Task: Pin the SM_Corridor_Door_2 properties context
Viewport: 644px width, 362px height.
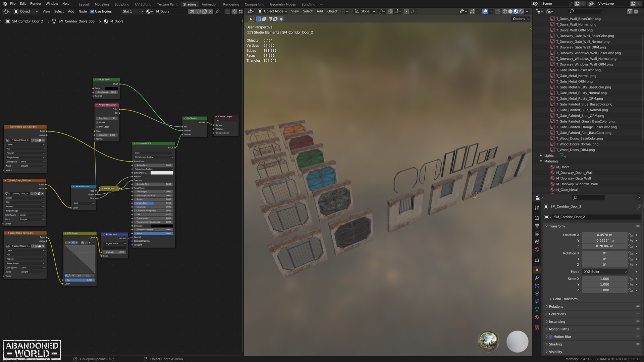Action: [639, 207]
